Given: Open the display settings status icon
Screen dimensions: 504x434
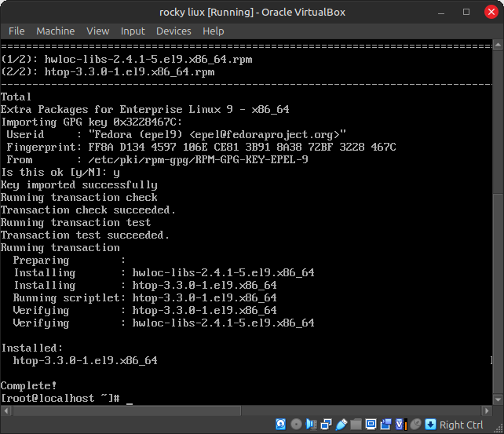Looking at the screenshot, I should tap(371, 425).
